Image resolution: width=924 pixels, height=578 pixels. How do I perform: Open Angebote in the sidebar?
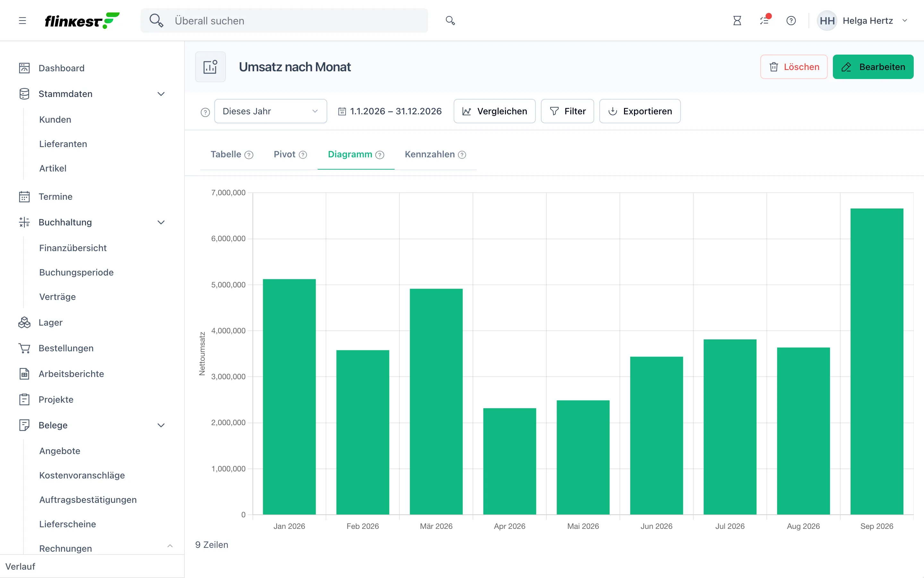(x=60, y=451)
